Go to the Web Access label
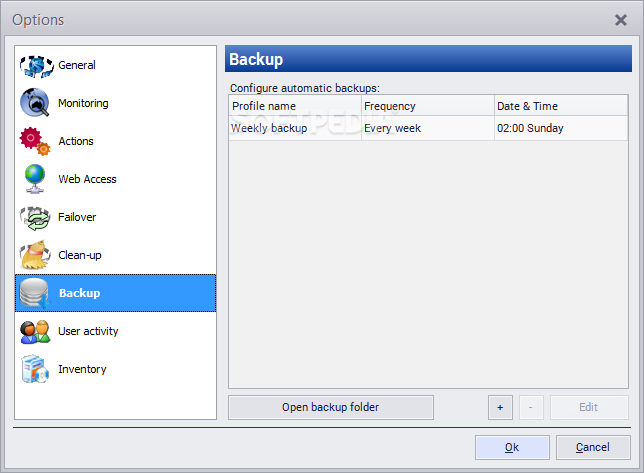The image size is (644, 473). [x=87, y=179]
